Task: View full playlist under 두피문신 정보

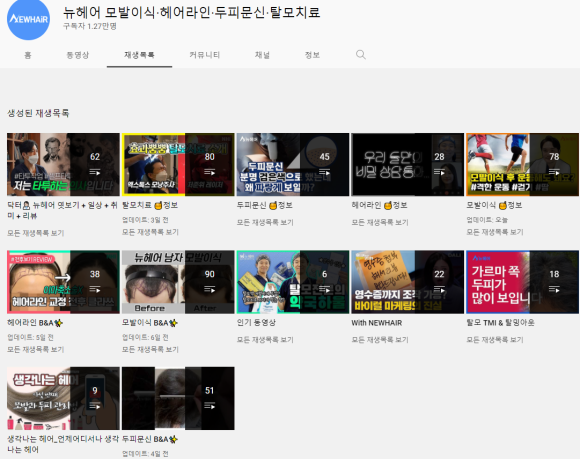Action: coord(265,222)
